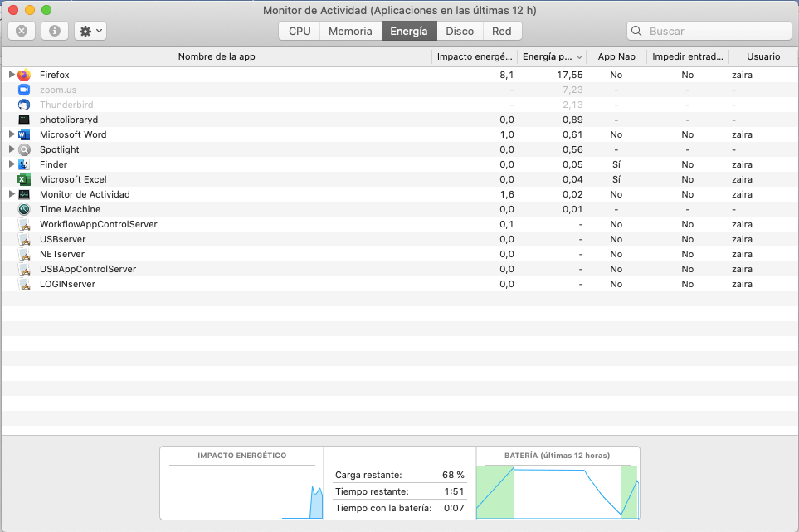Switch to the Memoria tab

point(349,31)
